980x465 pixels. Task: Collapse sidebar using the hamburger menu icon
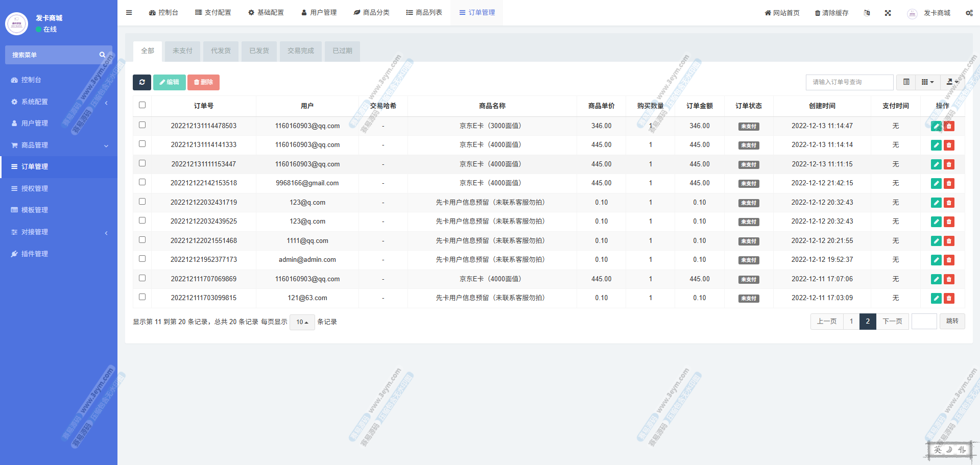pyautogui.click(x=129, y=13)
